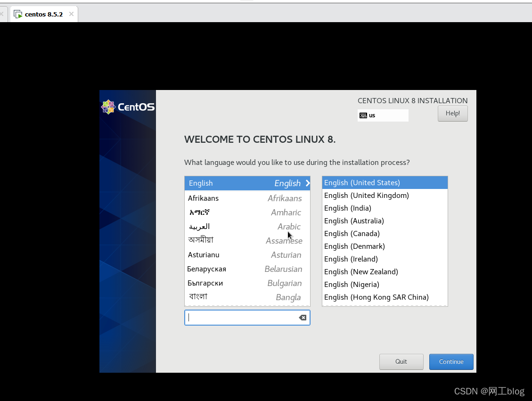532x401 pixels.
Task: Choose English (New Zealand) locale
Action: tap(385, 272)
